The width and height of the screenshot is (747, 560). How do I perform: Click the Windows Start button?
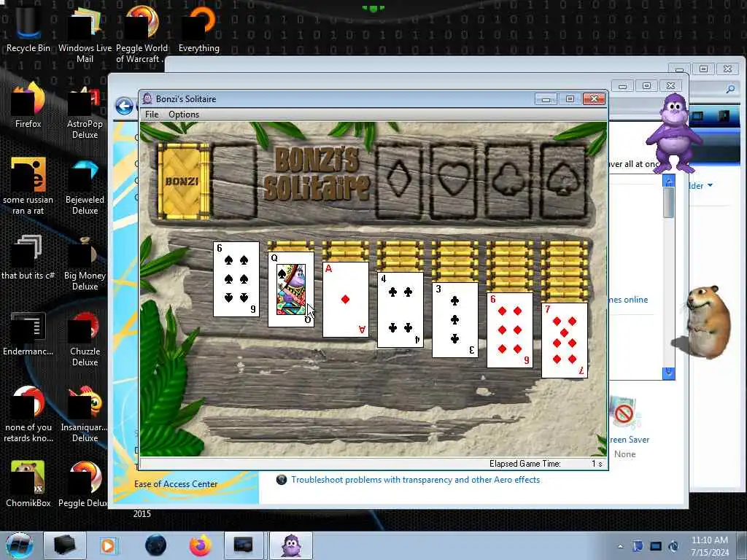20,545
